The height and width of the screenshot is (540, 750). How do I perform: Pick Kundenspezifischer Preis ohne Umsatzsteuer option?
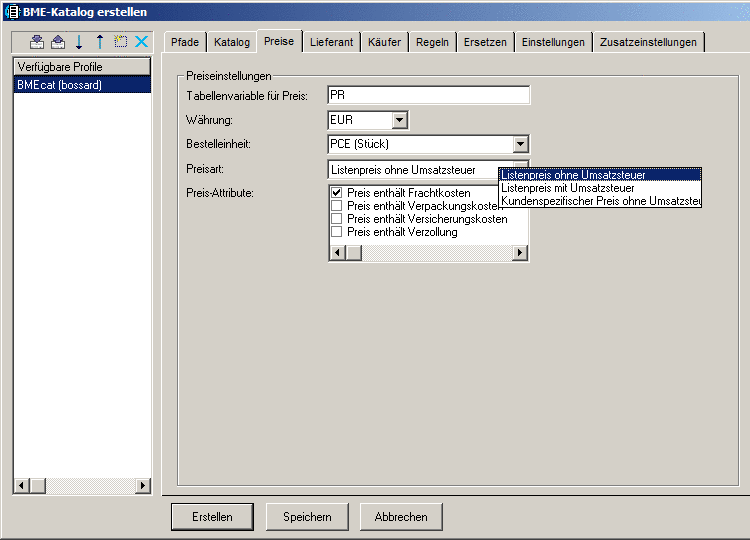(x=600, y=201)
